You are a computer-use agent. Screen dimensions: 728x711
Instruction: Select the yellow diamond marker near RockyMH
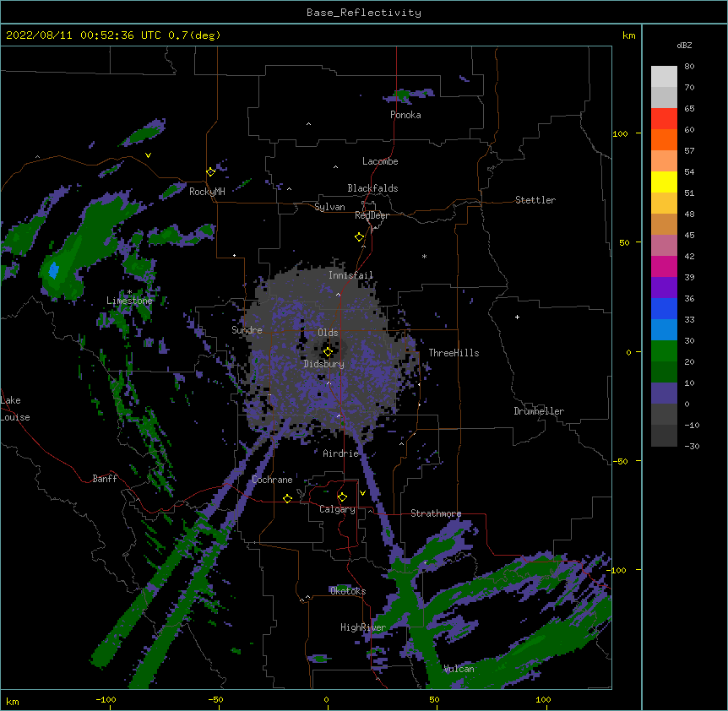point(210,171)
